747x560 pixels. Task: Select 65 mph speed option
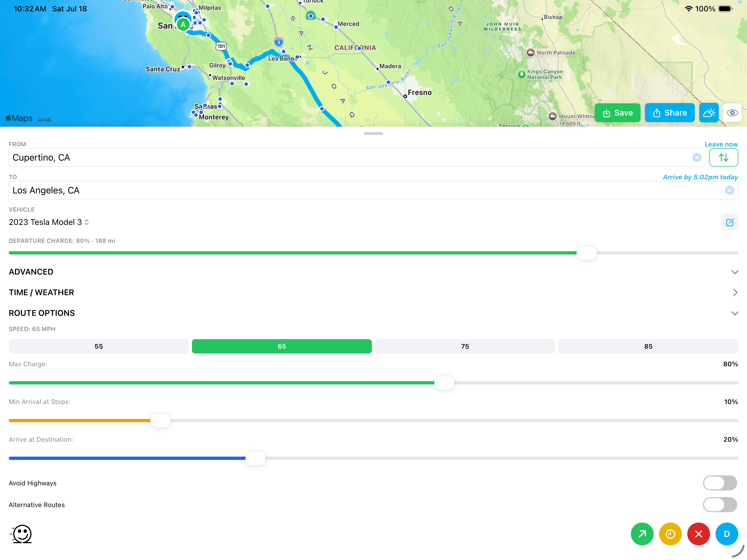pyautogui.click(x=282, y=346)
